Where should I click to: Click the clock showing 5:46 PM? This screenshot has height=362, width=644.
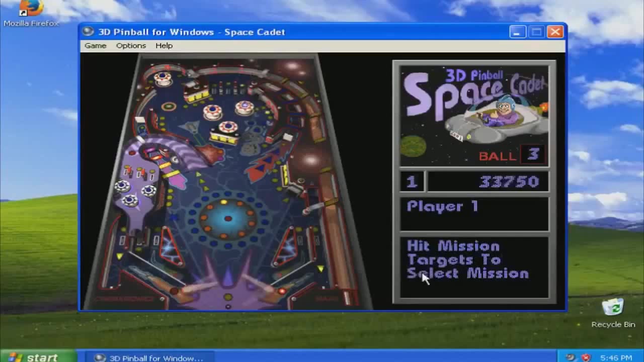(x=617, y=357)
